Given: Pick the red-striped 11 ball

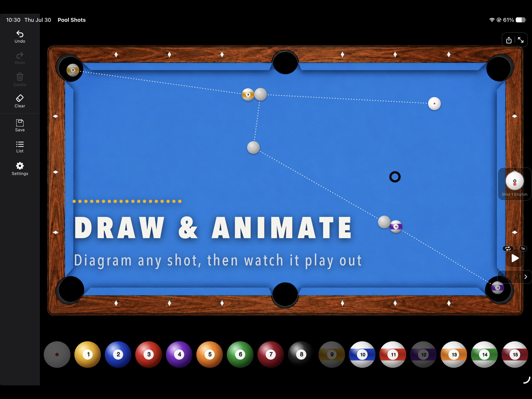Looking at the screenshot, I should [x=393, y=354].
